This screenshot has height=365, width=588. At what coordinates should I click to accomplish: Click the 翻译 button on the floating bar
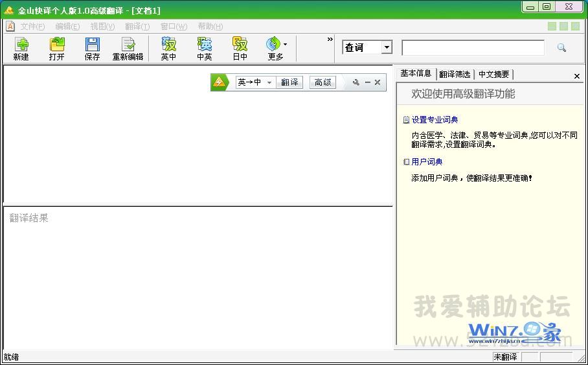coord(289,82)
